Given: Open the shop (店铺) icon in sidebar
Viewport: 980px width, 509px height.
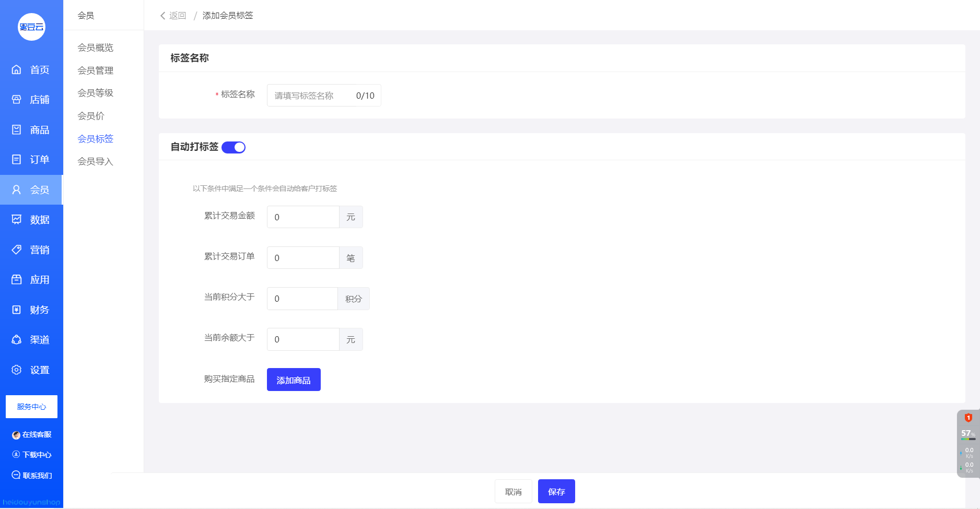Looking at the screenshot, I should (17, 99).
